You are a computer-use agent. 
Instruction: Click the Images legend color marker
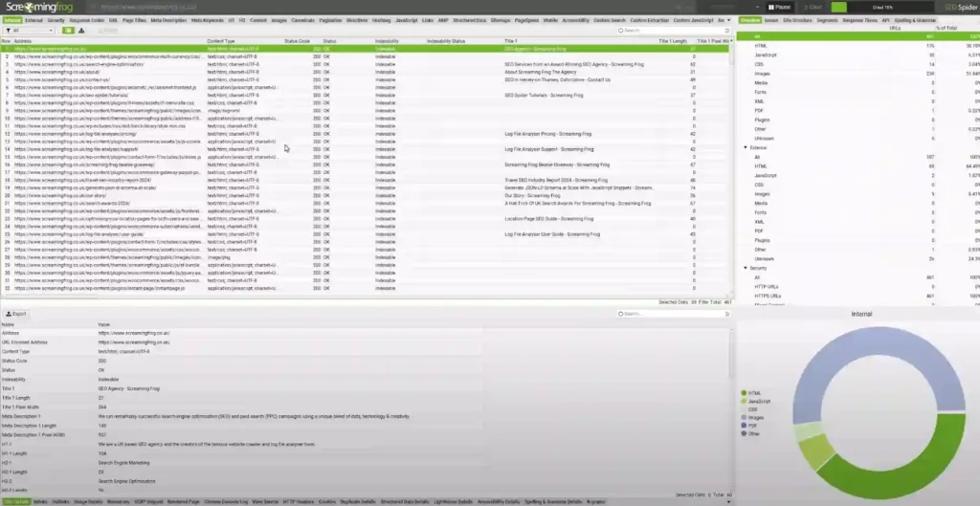tap(744, 417)
